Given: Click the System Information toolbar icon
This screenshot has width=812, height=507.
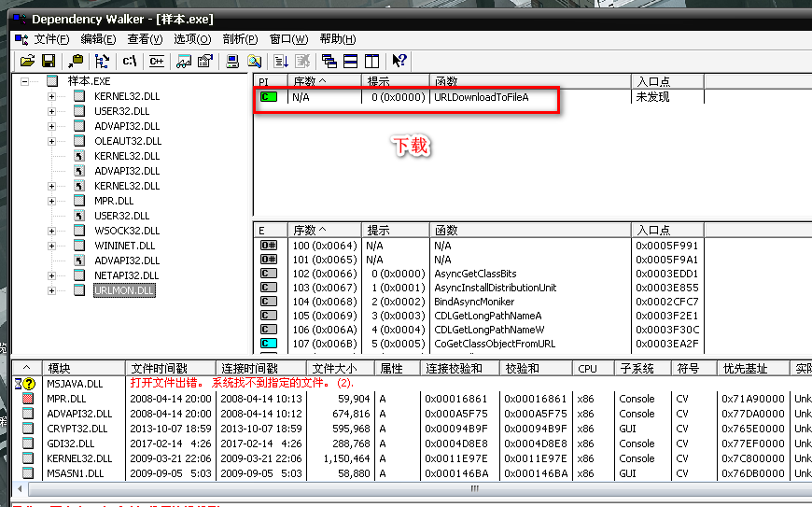Looking at the screenshot, I should click(232, 61).
